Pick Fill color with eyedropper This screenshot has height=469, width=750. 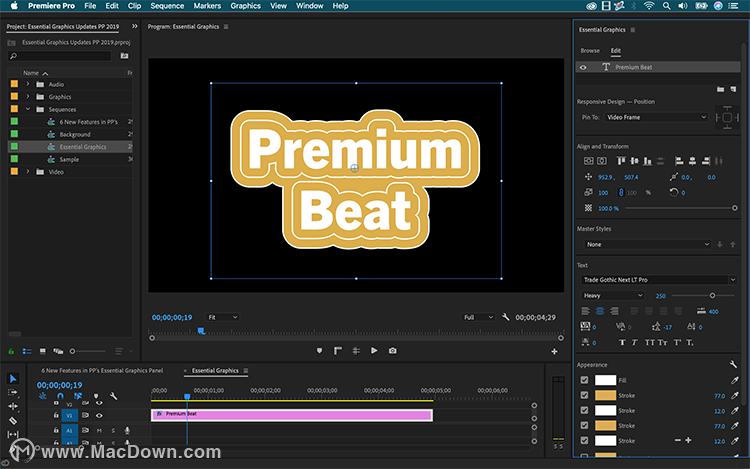coord(735,380)
